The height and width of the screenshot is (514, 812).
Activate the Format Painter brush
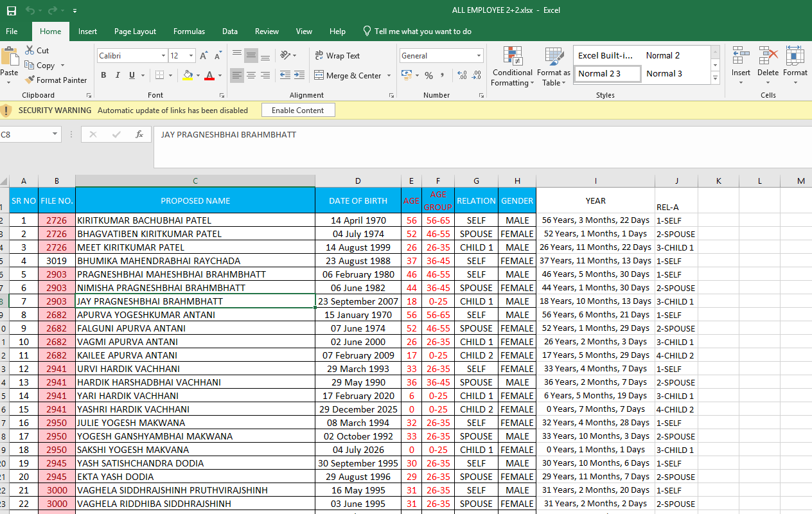[30, 80]
